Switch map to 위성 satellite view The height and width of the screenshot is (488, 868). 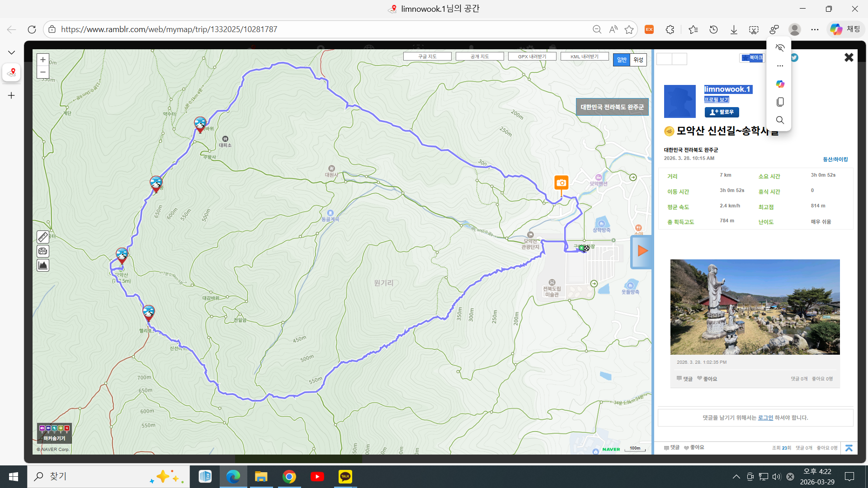[x=638, y=60]
